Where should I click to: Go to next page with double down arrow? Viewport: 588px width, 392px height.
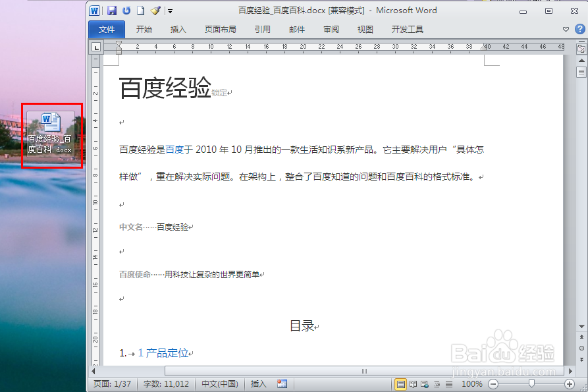click(x=581, y=359)
